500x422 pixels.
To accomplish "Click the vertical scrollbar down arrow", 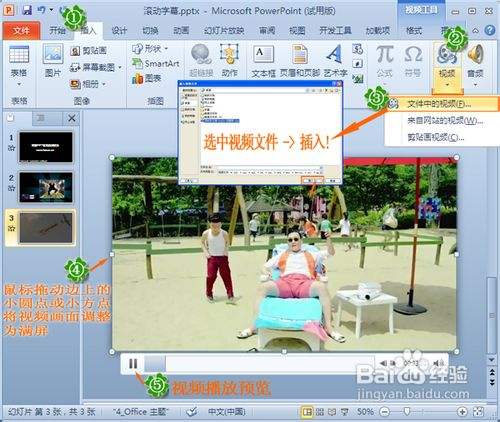I will [491, 360].
